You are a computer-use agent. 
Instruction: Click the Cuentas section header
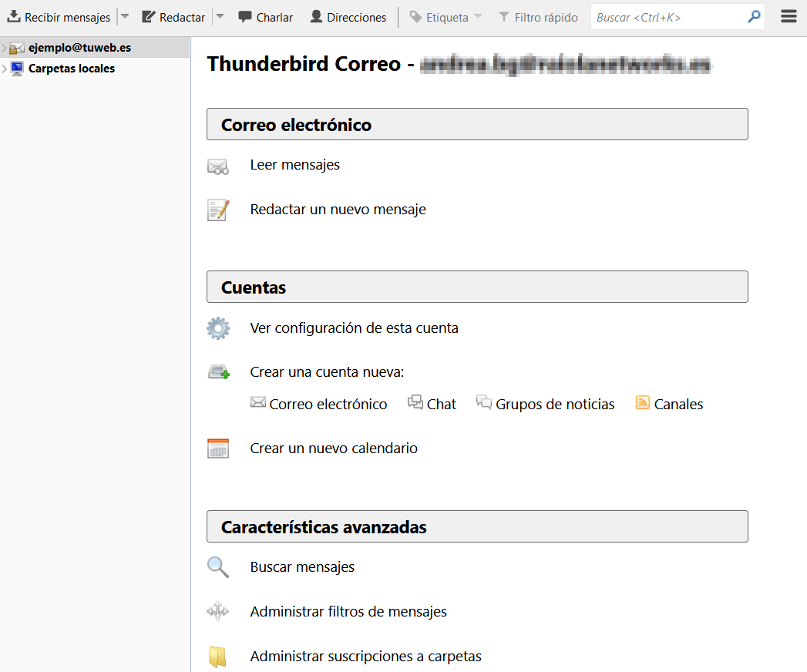coord(477,287)
